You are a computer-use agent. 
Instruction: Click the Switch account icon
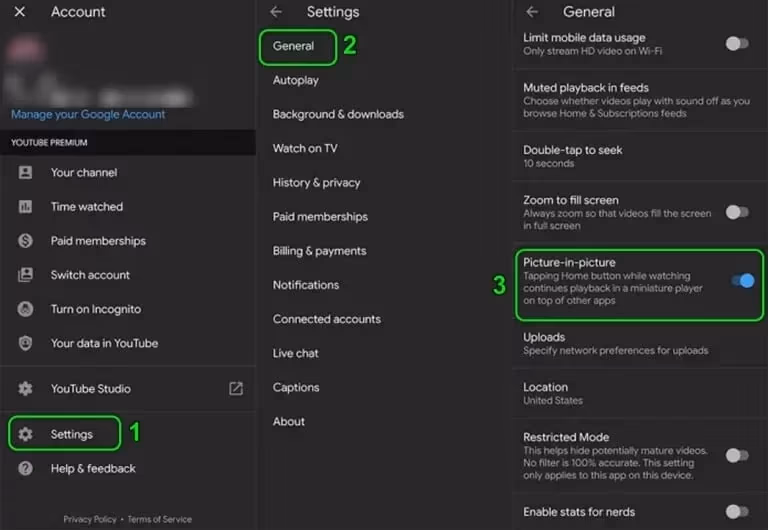point(26,275)
